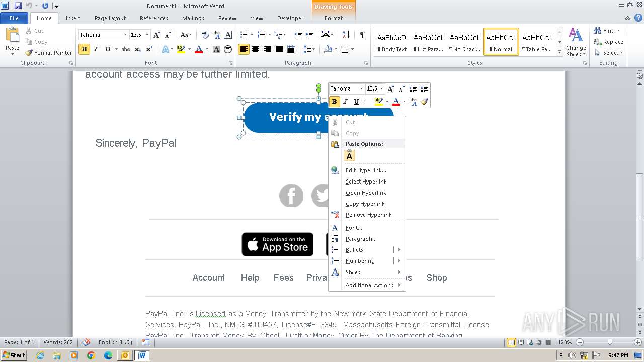Toggle Underline in the ribbon Font group
Viewport: 644px width, 362px height.
point(108,49)
